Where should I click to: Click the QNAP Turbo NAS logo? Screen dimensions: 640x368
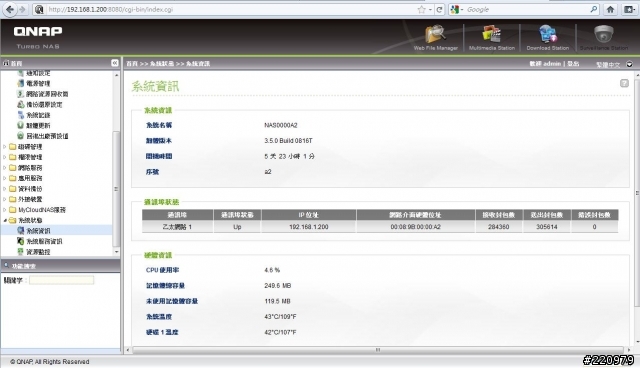[38, 37]
